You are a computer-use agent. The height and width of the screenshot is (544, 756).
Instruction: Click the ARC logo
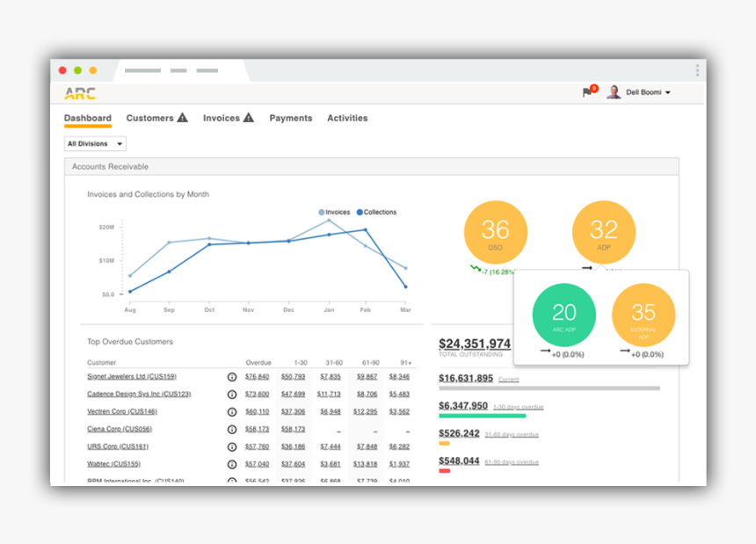click(x=80, y=93)
